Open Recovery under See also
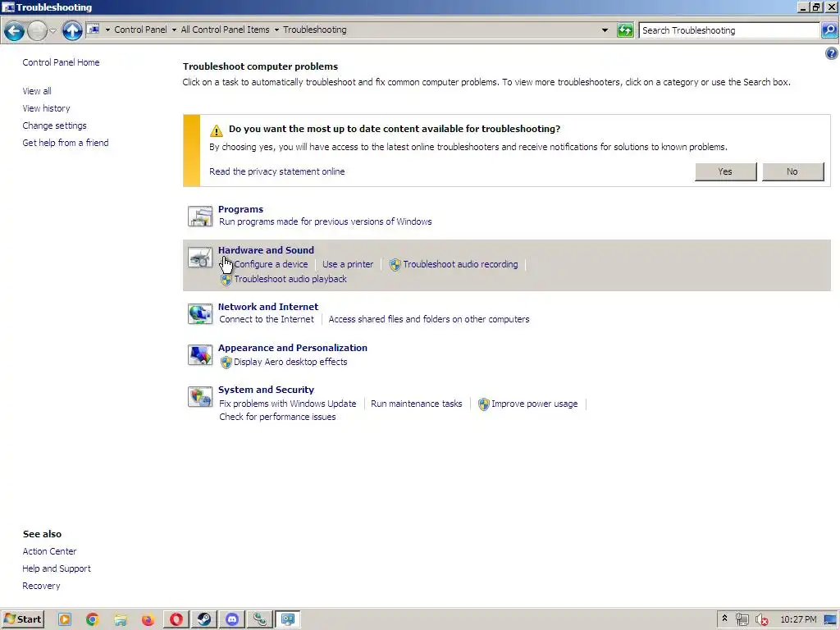Image resolution: width=840 pixels, height=630 pixels. click(41, 586)
